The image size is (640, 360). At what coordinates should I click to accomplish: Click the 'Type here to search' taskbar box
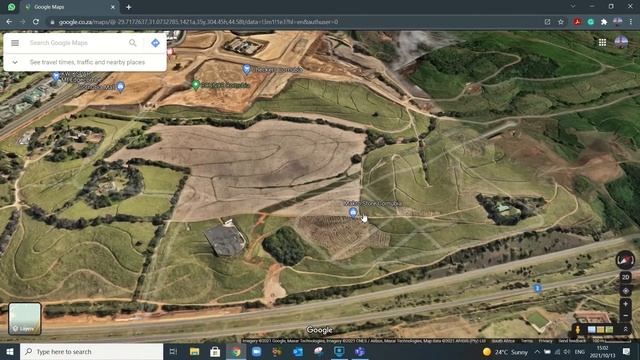point(91,351)
